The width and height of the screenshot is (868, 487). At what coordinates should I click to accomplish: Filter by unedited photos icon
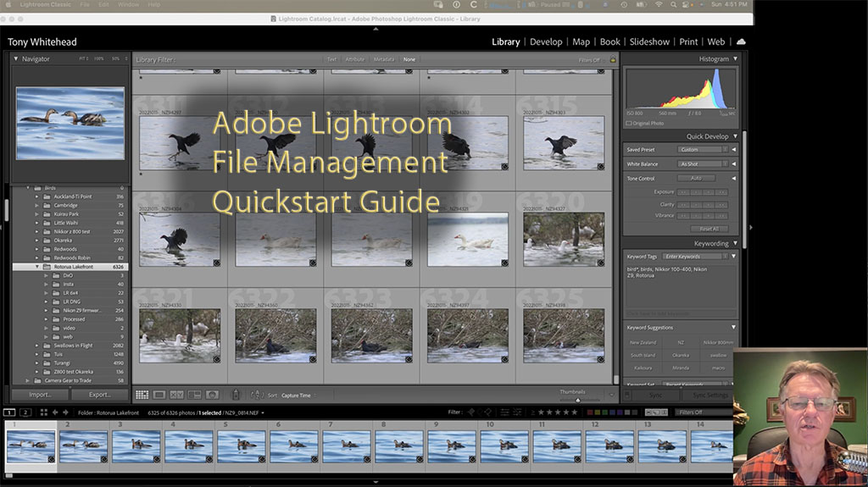coord(516,412)
